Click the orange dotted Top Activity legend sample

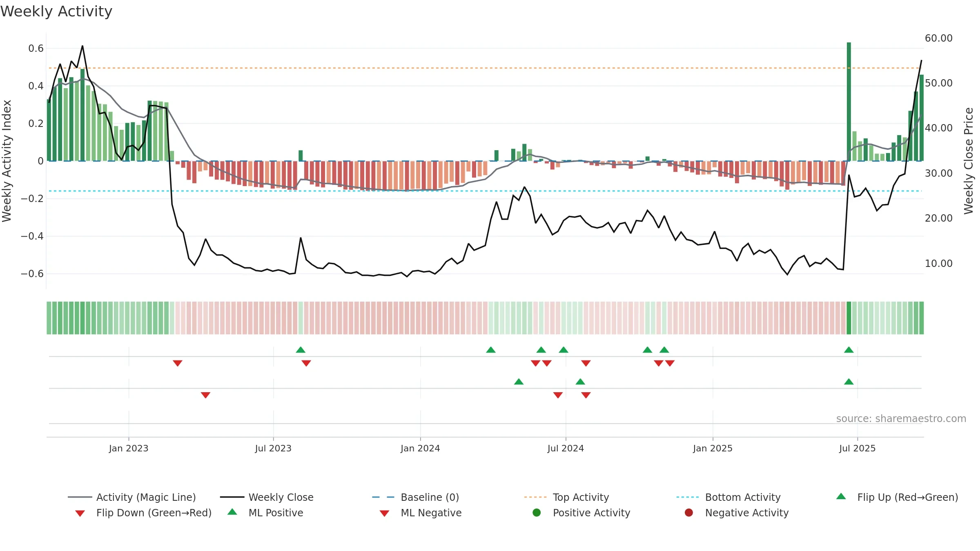pos(535,497)
